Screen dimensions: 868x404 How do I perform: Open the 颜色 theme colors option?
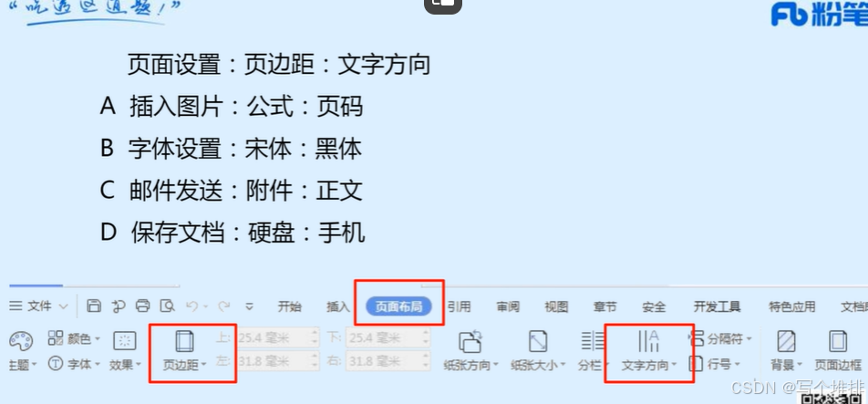[x=74, y=338]
